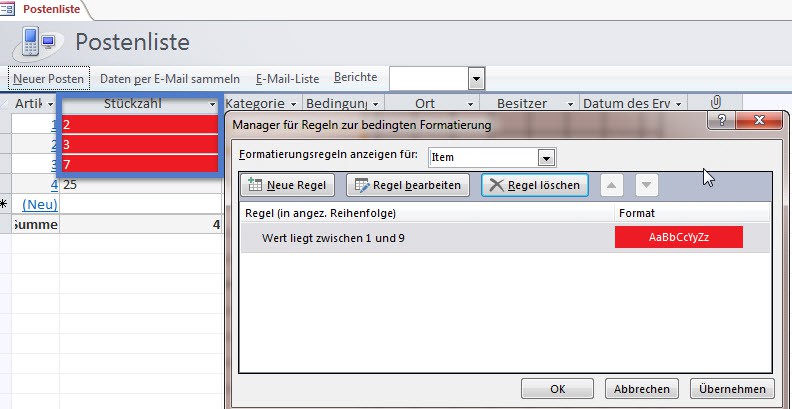Click Daten per E-Mail sammeln
Screen dimensions: 792x409
pos(170,78)
